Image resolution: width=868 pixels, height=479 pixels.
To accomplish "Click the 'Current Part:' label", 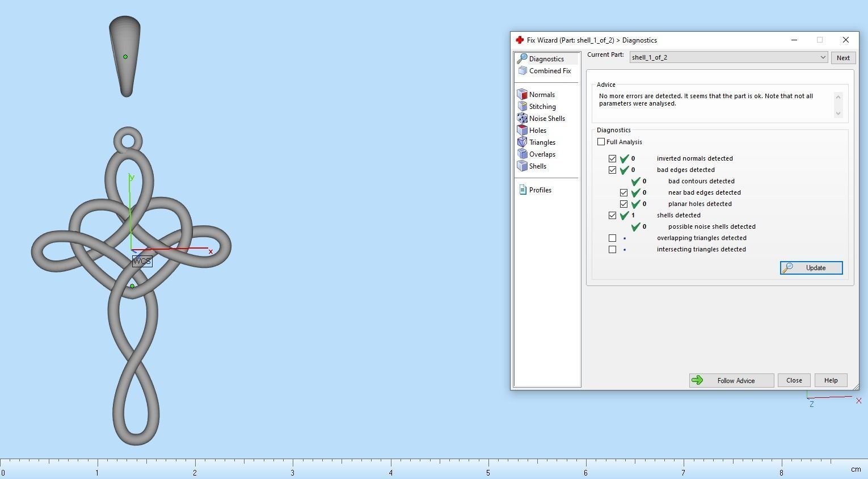I will click(x=605, y=55).
